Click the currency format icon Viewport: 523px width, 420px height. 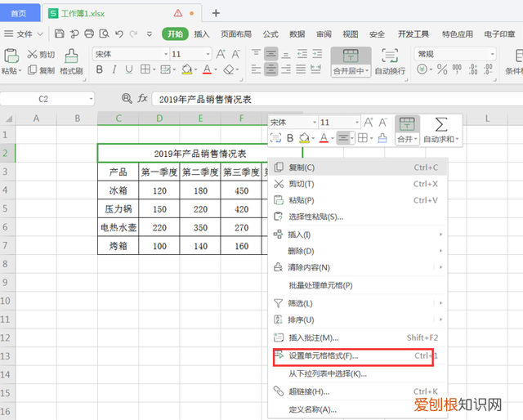coord(422,69)
